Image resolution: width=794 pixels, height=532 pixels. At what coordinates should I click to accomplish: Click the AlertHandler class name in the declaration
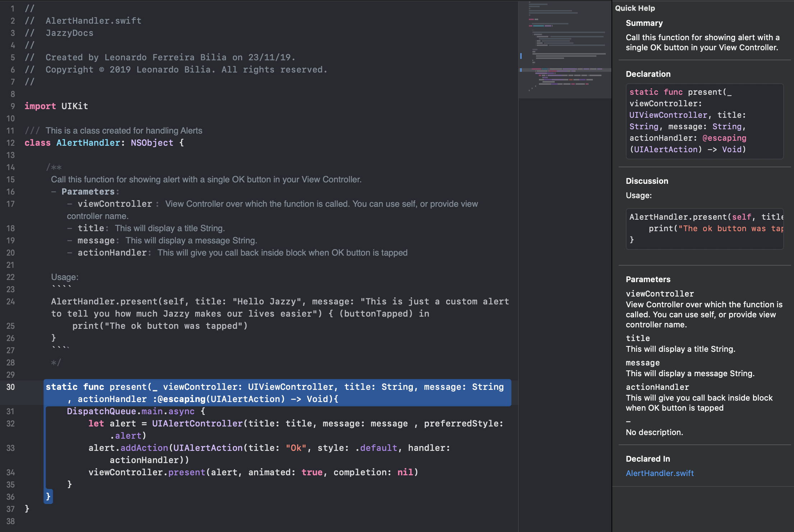click(88, 143)
